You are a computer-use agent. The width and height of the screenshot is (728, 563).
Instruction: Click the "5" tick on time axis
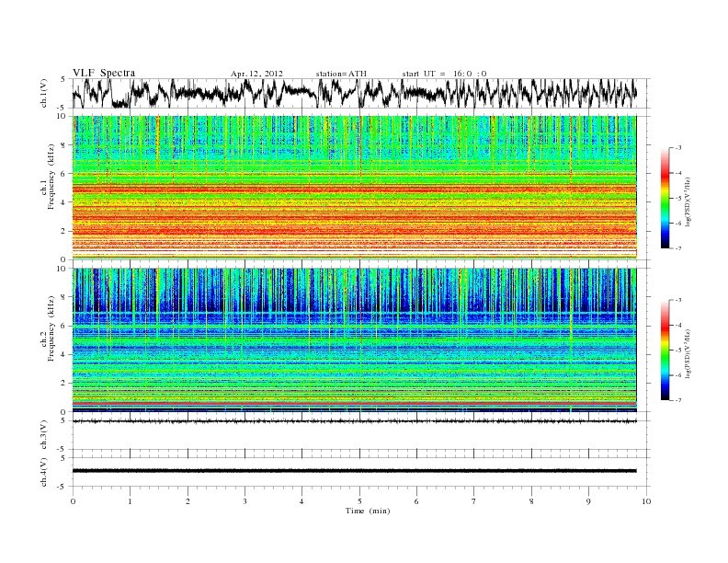point(359,501)
